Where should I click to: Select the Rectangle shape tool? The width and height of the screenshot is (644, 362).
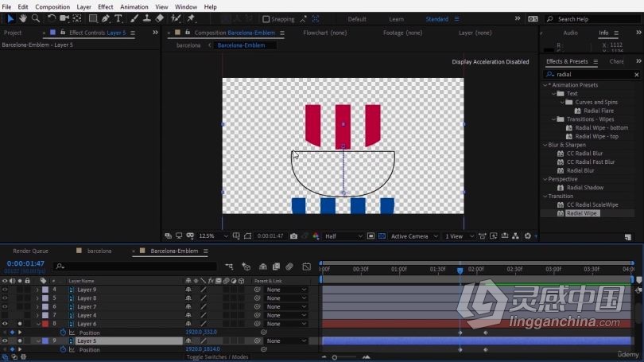click(93, 18)
